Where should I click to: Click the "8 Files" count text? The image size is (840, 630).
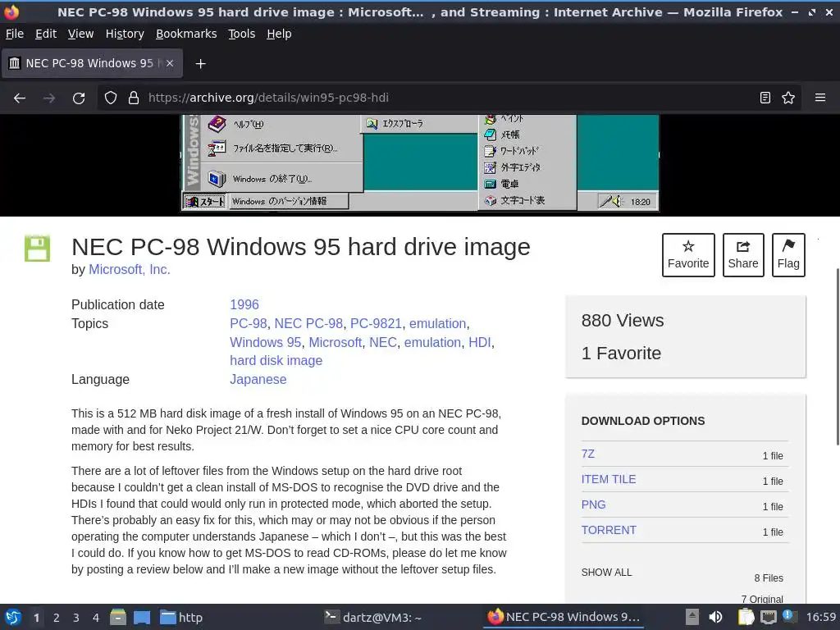769,578
